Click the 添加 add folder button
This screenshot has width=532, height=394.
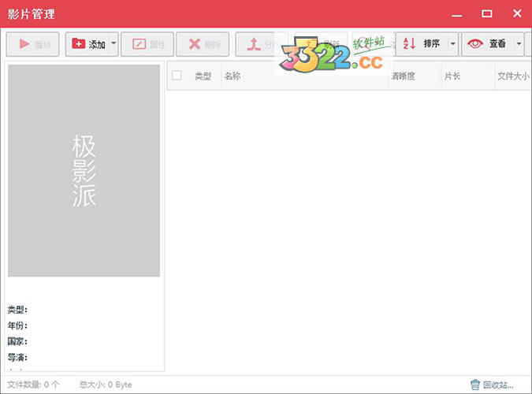click(87, 44)
